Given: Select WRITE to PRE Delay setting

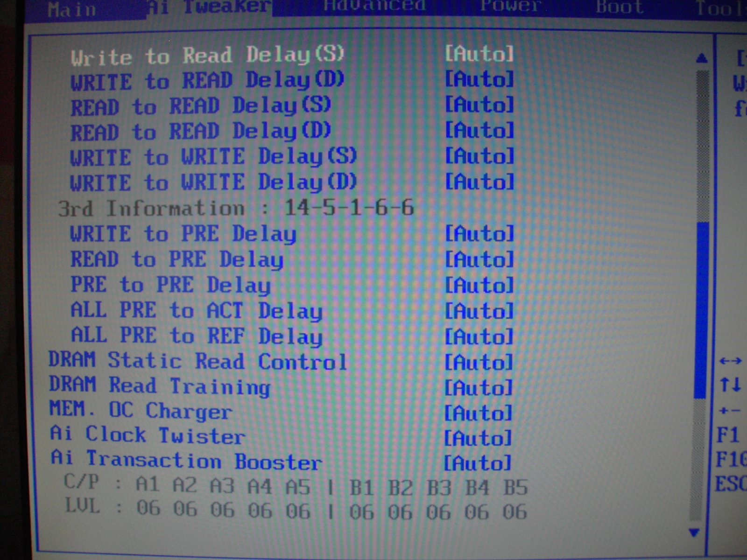Looking at the screenshot, I should point(183,234).
